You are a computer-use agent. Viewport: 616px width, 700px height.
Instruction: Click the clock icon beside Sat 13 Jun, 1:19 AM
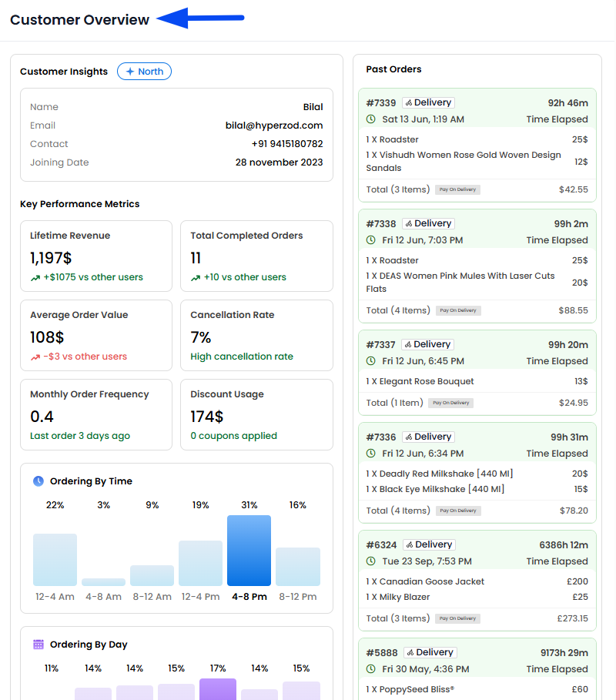(x=371, y=119)
